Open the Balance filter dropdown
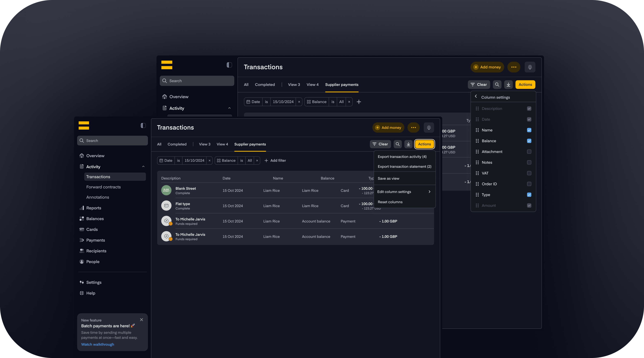 point(250,160)
